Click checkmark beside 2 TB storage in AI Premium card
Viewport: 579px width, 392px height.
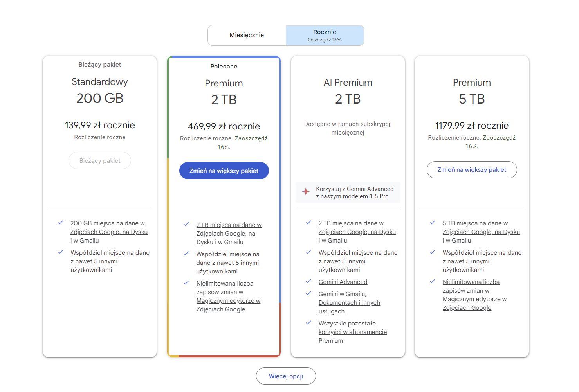point(309,223)
